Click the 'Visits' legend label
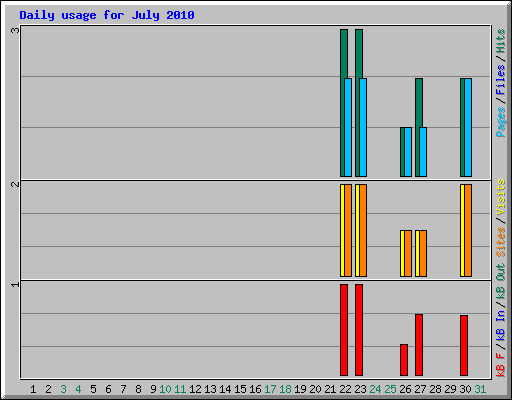 (x=500, y=197)
